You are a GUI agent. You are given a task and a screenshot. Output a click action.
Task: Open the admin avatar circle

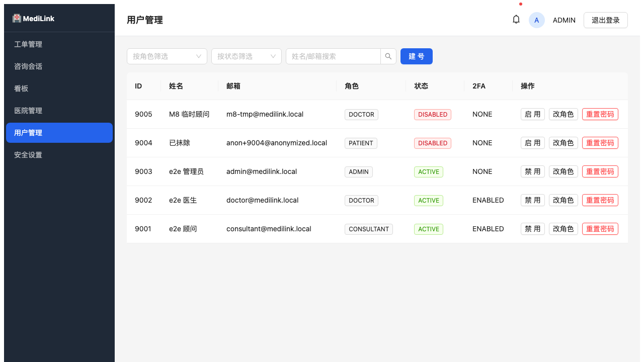point(537,20)
